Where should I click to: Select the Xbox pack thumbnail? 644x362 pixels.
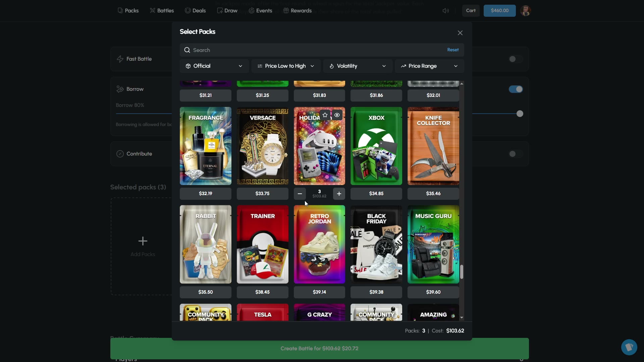point(376,146)
